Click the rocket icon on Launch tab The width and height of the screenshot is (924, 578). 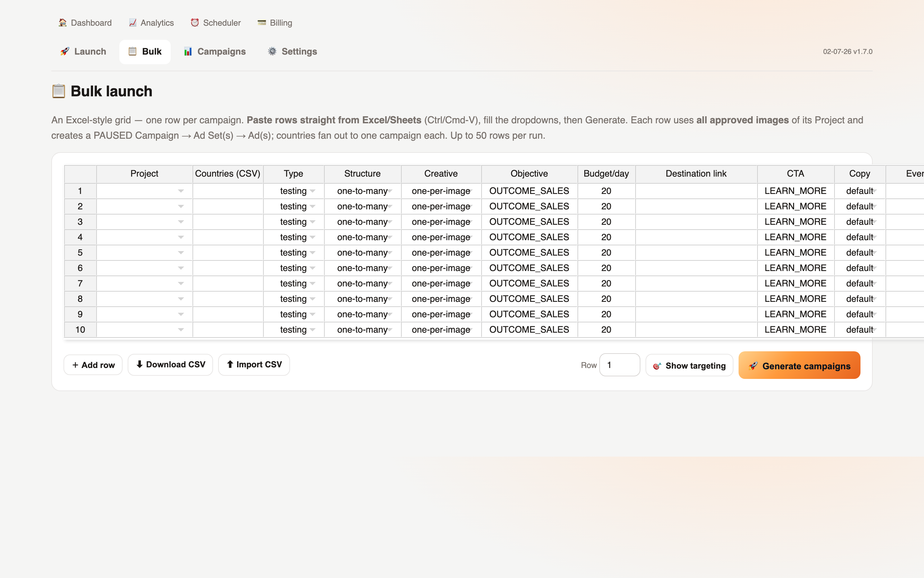[65, 51]
